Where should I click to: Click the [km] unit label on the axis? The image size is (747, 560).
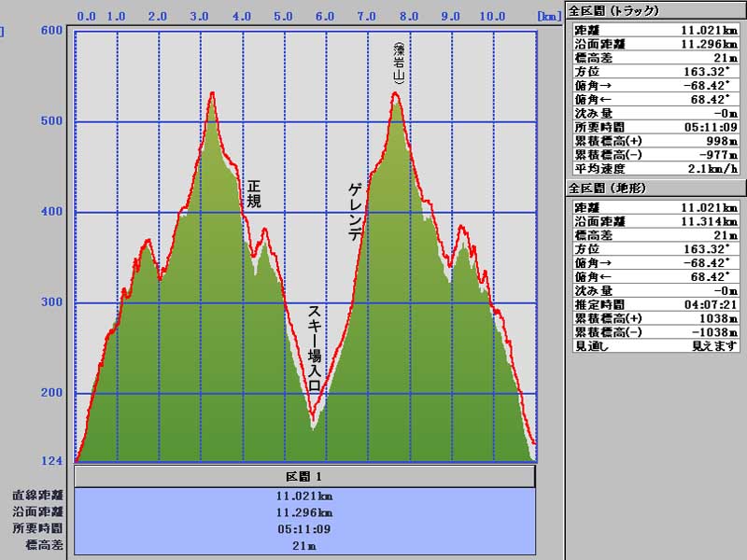tap(549, 16)
